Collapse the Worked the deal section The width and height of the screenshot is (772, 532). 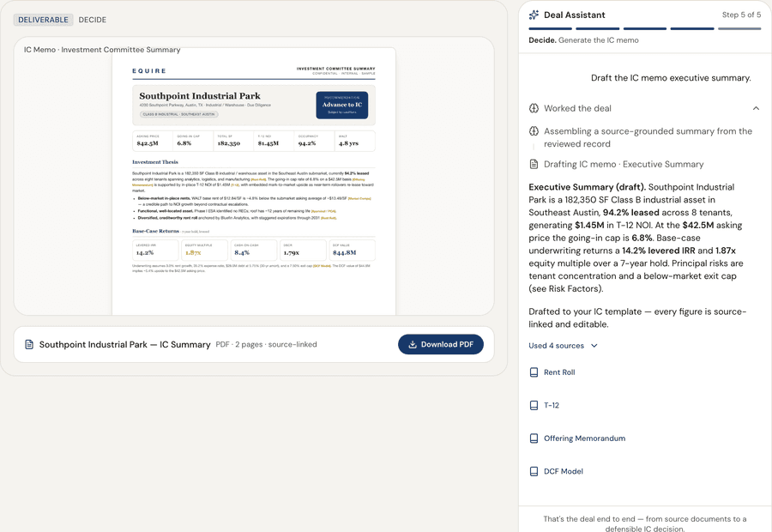click(756, 108)
